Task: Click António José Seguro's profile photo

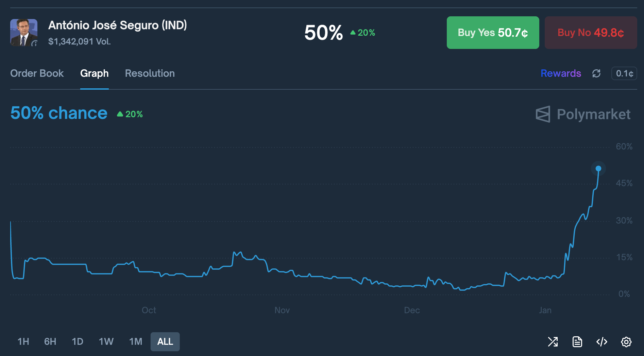Action: [x=24, y=33]
